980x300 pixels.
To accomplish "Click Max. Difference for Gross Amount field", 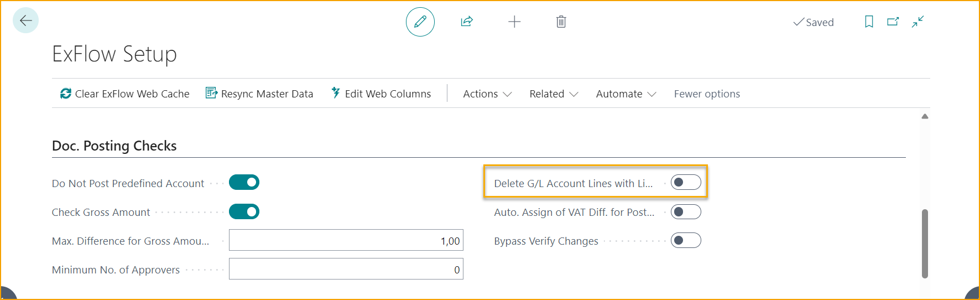I will click(x=346, y=240).
